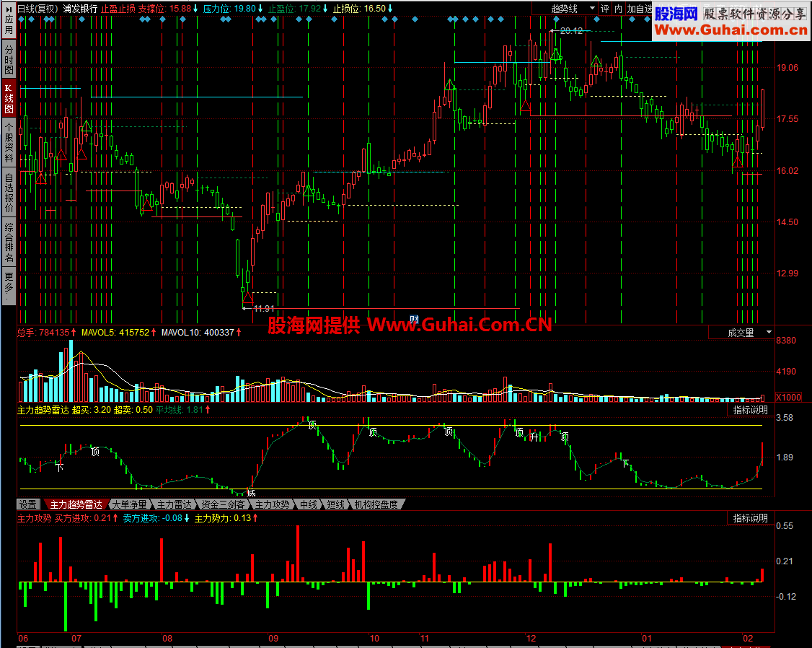This screenshot has width=812, height=648.
Task: Click the 评 comment button
Action: [x=605, y=9]
